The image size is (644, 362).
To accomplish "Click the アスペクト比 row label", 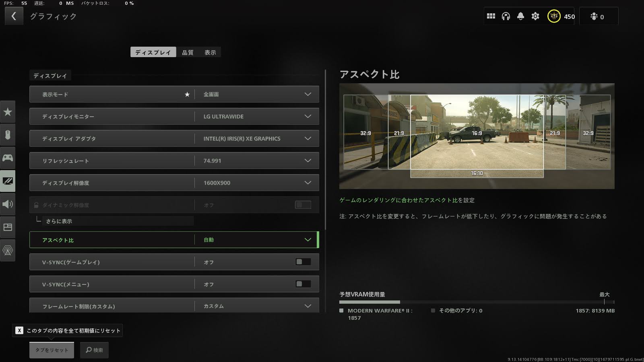I will (x=58, y=240).
